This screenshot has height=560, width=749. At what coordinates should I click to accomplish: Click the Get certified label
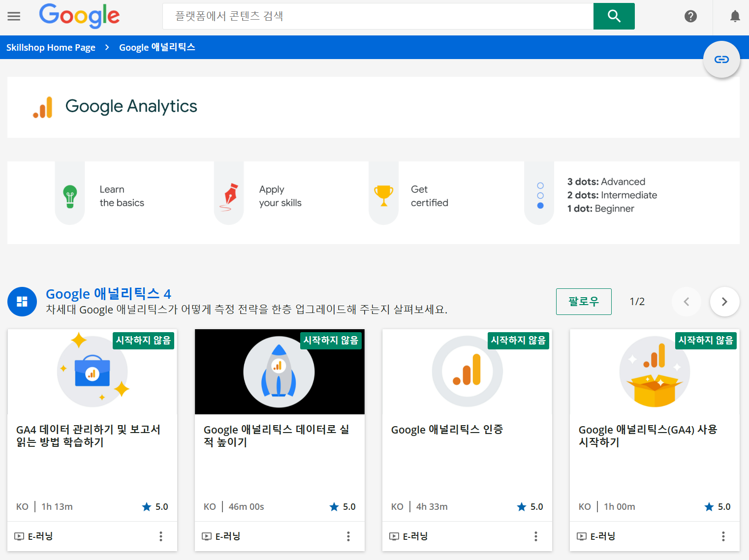(429, 196)
